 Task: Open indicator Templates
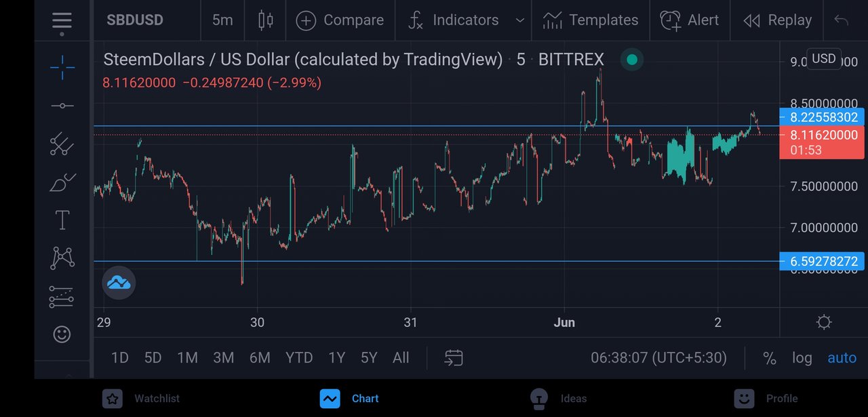coord(591,20)
